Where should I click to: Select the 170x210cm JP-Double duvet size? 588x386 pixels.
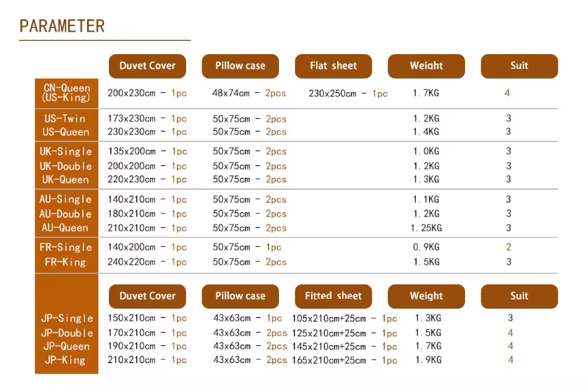[131, 333]
